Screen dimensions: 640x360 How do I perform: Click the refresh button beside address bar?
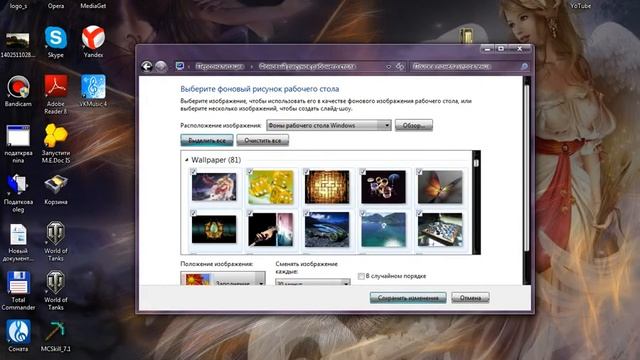click(x=400, y=66)
